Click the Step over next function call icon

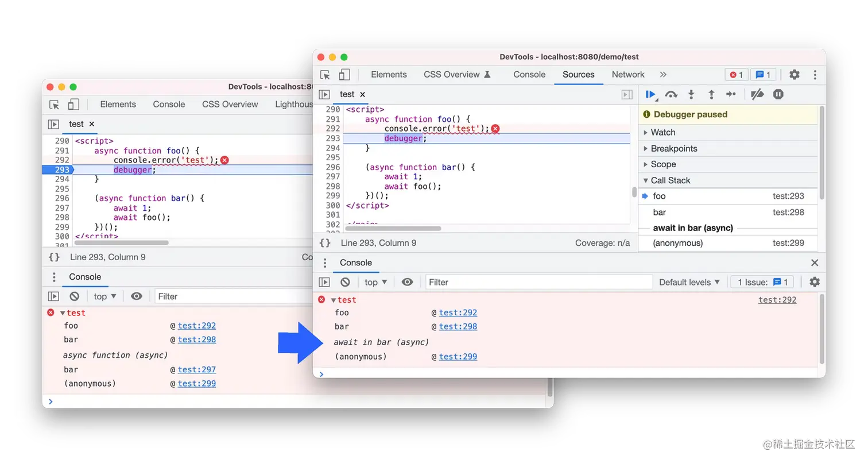[671, 94]
